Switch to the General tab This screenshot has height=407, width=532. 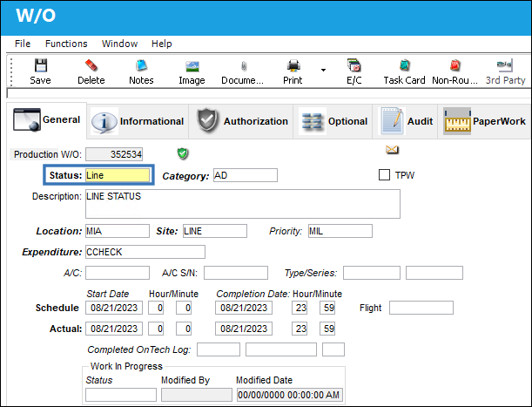click(47, 120)
